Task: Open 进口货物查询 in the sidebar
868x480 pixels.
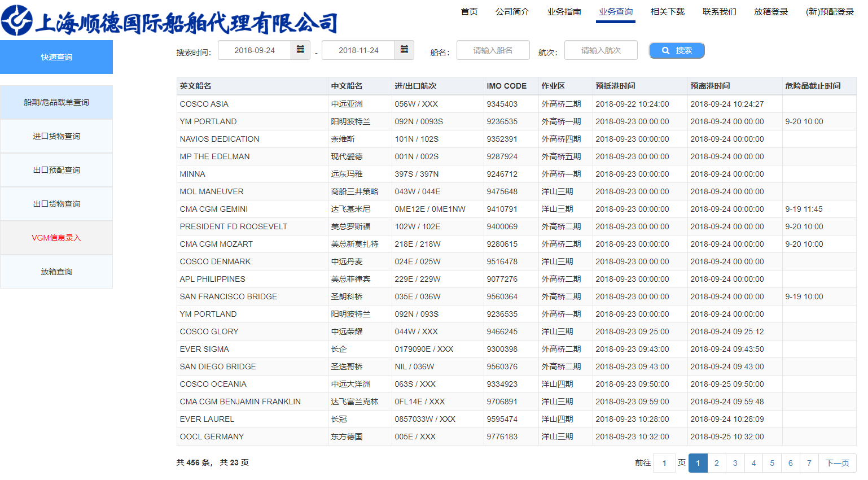Action: 56,136
